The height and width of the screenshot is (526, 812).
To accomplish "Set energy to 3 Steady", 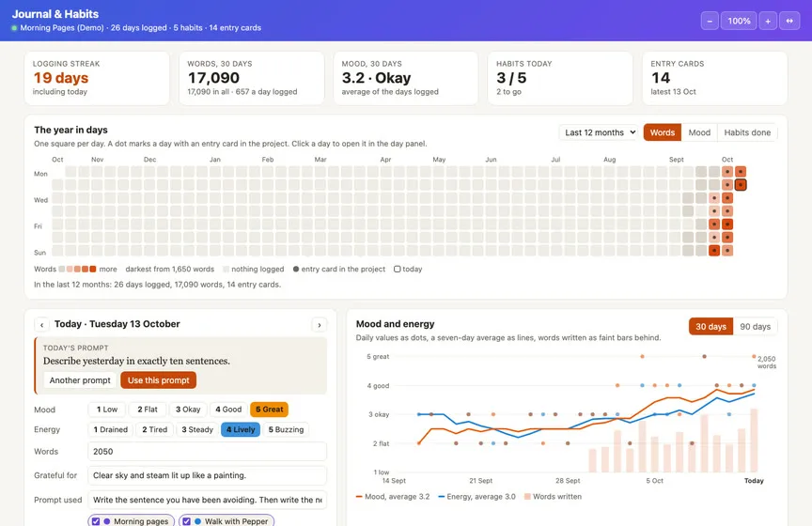I will [x=196, y=429].
